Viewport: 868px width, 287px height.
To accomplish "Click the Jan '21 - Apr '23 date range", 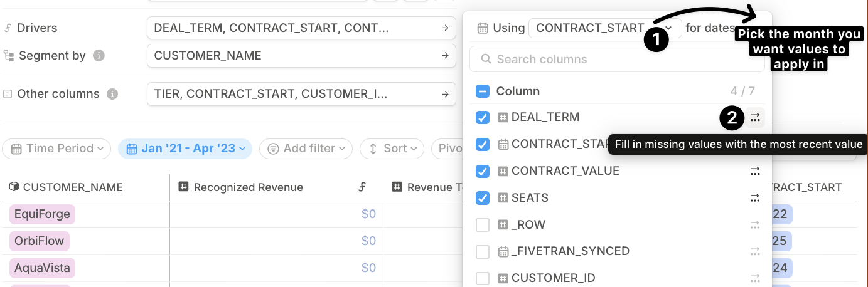I will point(185,149).
